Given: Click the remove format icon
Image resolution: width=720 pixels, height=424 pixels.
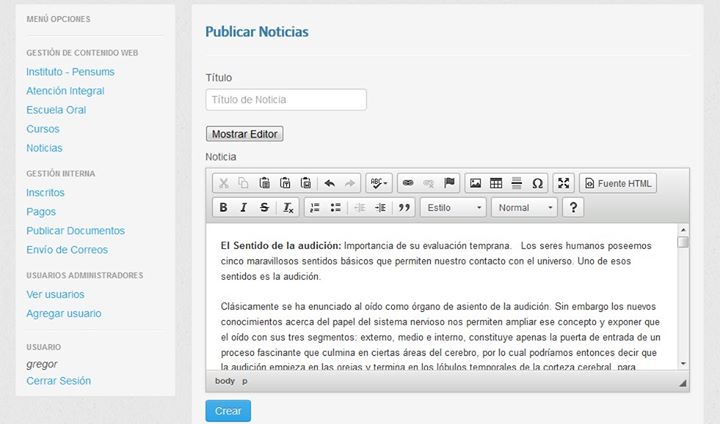Looking at the screenshot, I should tap(287, 208).
